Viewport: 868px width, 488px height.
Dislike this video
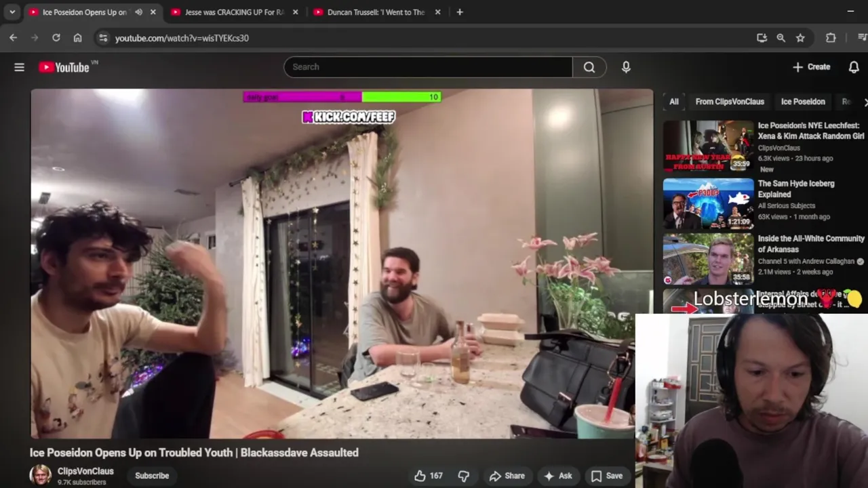click(x=464, y=476)
